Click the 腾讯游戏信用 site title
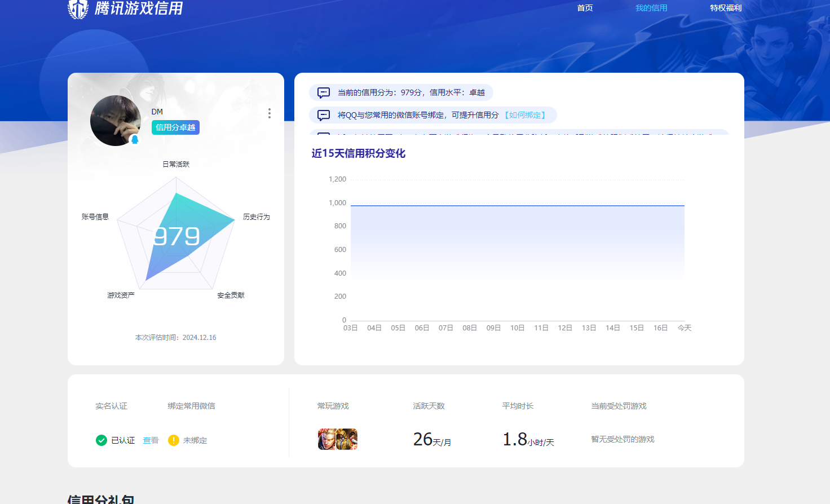Viewport: 830px width, 504px height. 139,8
